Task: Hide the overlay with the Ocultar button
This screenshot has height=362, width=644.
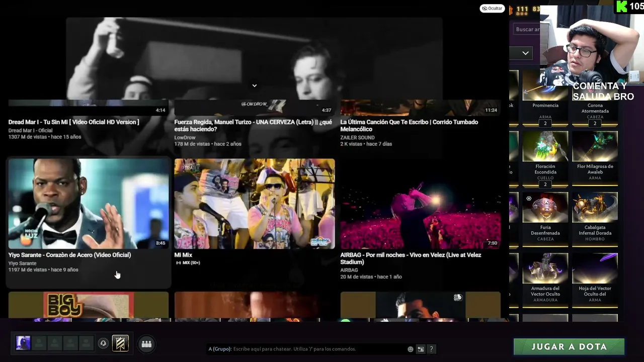Action: tap(492, 9)
